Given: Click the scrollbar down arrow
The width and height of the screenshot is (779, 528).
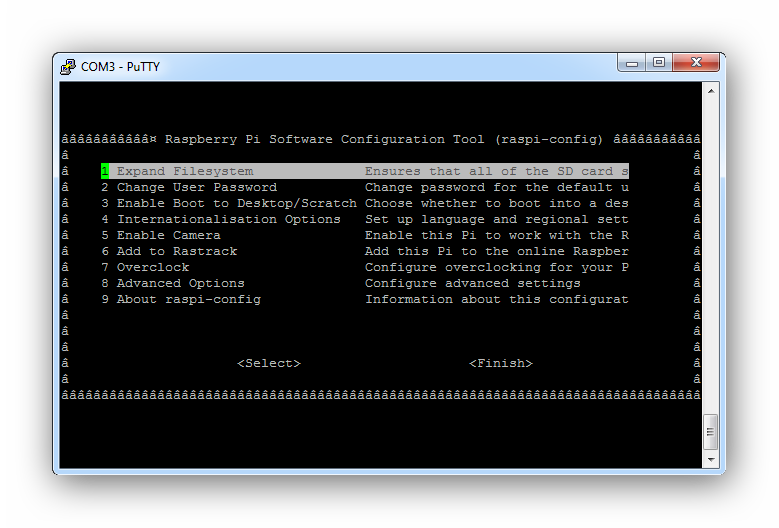Looking at the screenshot, I should tap(711, 458).
